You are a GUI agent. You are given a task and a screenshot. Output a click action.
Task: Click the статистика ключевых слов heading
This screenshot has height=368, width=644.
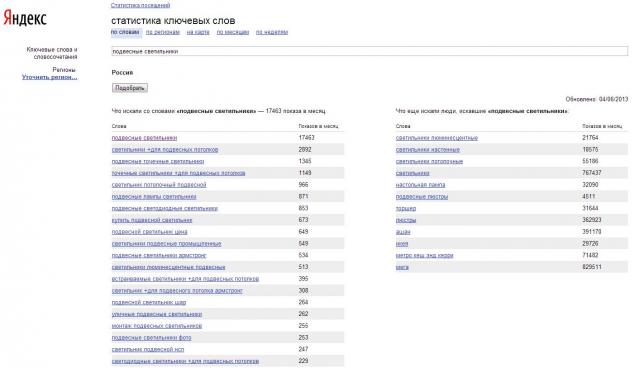(x=173, y=21)
